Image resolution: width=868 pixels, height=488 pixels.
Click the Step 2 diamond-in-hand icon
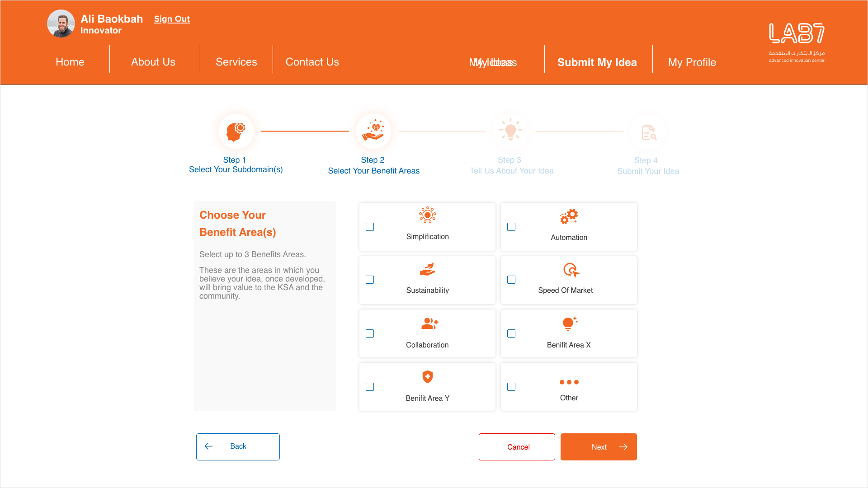(x=373, y=131)
